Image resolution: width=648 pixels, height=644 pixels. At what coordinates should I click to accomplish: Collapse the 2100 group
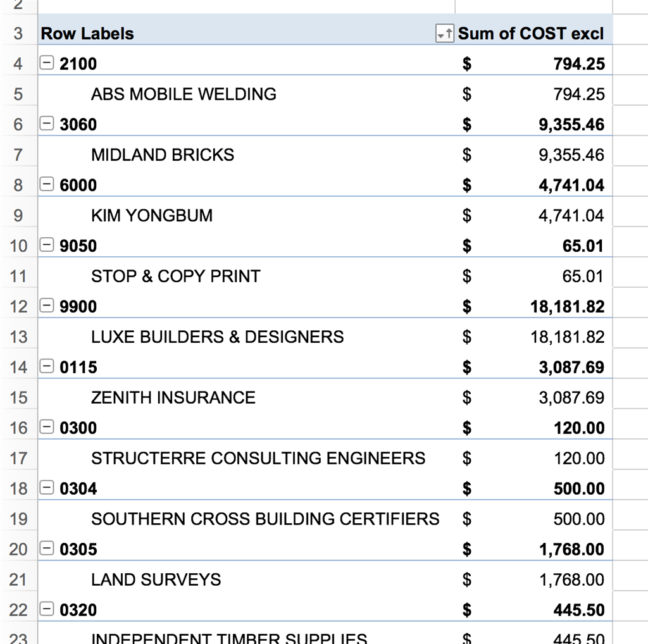[x=47, y=63]
